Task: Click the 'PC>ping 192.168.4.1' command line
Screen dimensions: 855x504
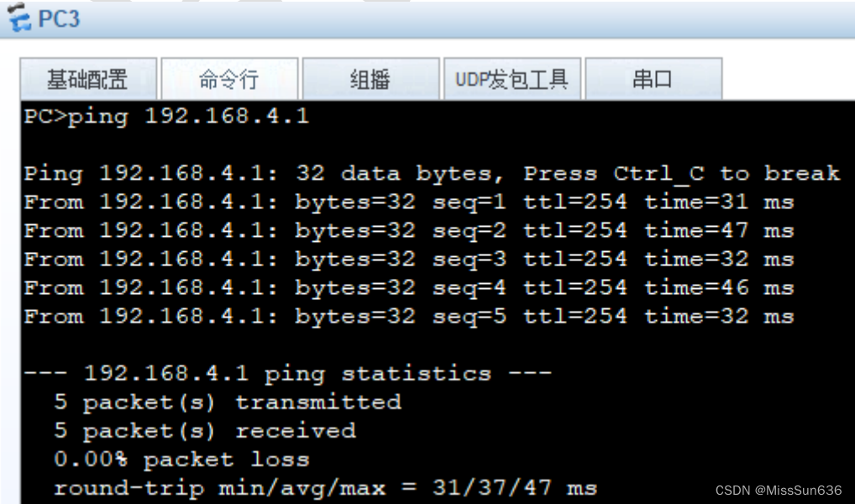Action: pyautogui.click(x=166, y=116)
